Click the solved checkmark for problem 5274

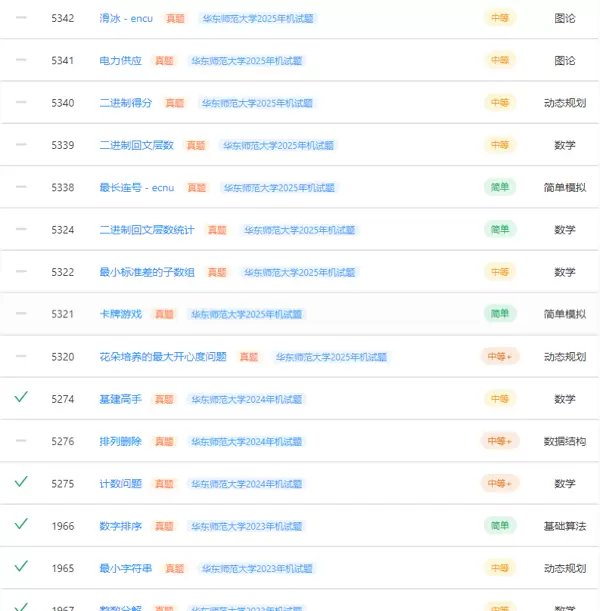click(21, 398)
